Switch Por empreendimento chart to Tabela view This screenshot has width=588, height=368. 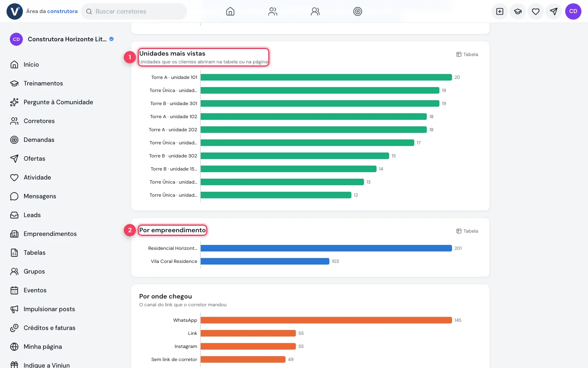pos(467,231)
